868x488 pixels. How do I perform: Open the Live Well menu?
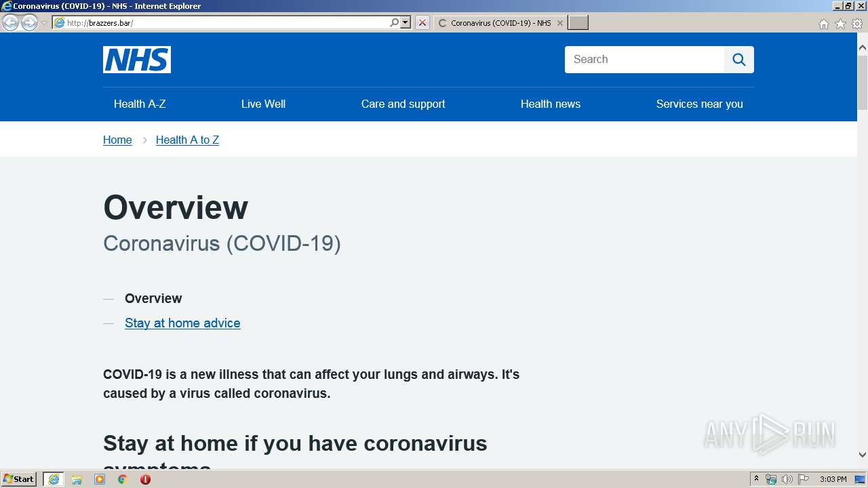[x=263, y=104]
